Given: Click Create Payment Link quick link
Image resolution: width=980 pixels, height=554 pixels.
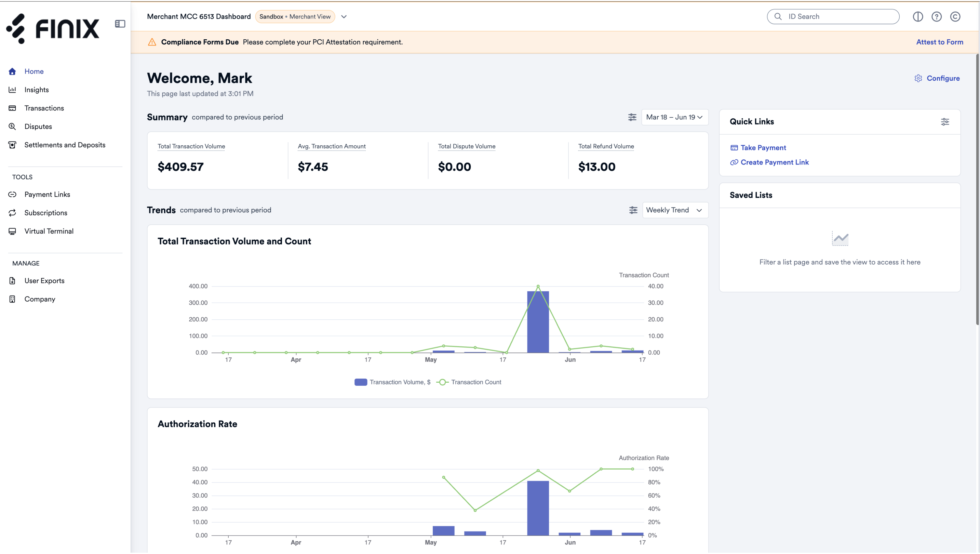Looking at the screenshot, I should pos(774,162).
